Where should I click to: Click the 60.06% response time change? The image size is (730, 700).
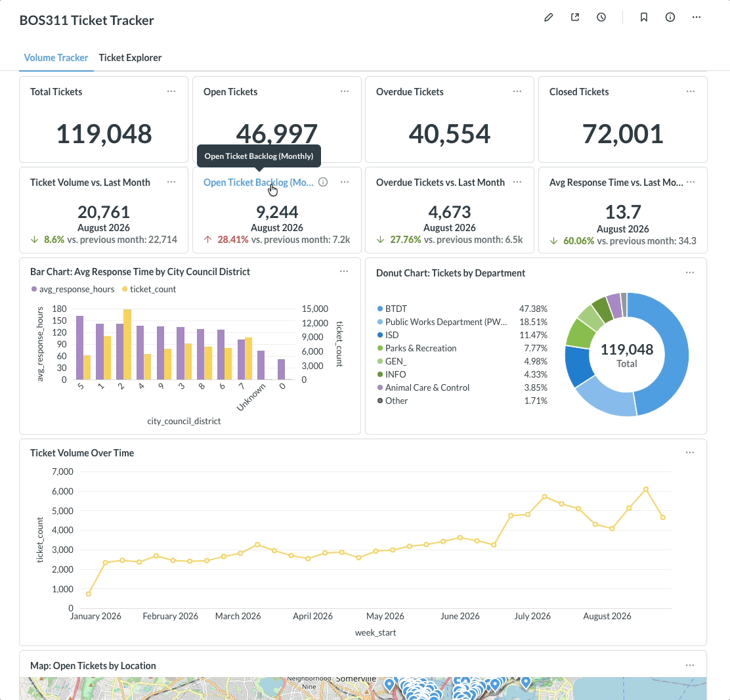point(579,241)
